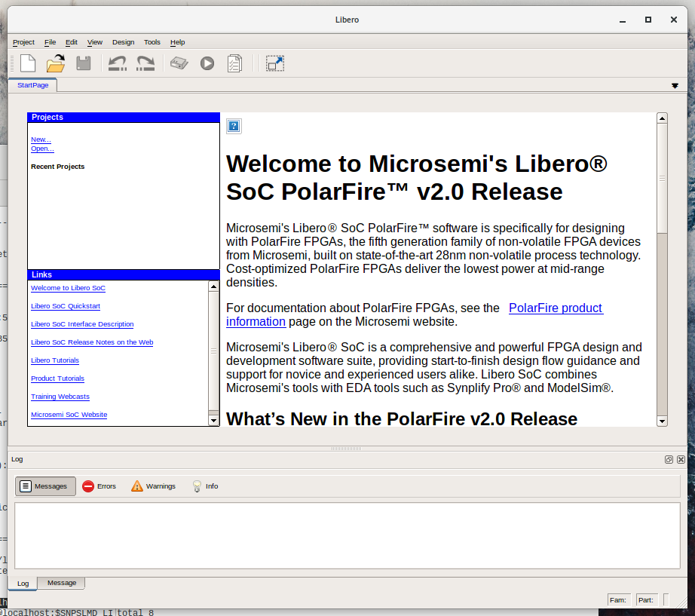This screenshot has height=616, width=695.
Task: Save the project with the floppy disk icon
Action: (x=83, y=63)
